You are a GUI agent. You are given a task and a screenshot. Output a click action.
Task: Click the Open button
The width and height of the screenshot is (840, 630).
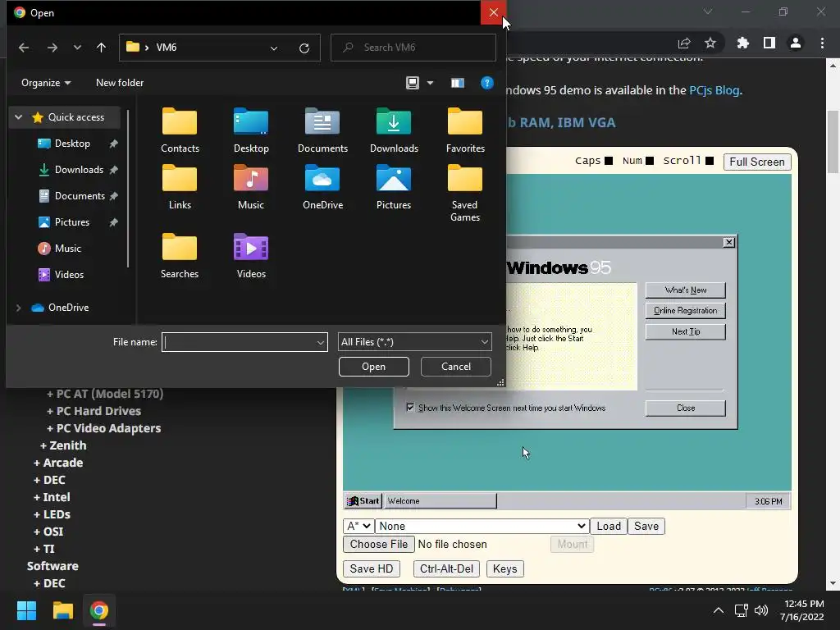click(x=374, y=367)
